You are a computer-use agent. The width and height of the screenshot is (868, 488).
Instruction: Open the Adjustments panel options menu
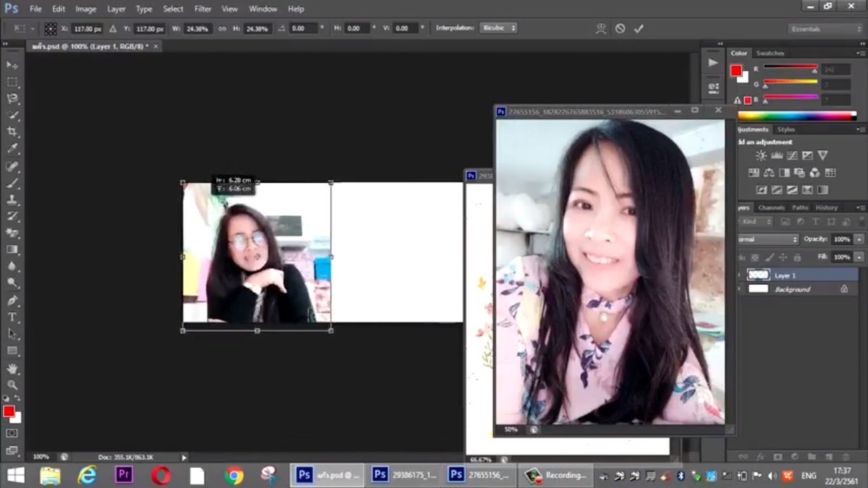click(861, 130)
